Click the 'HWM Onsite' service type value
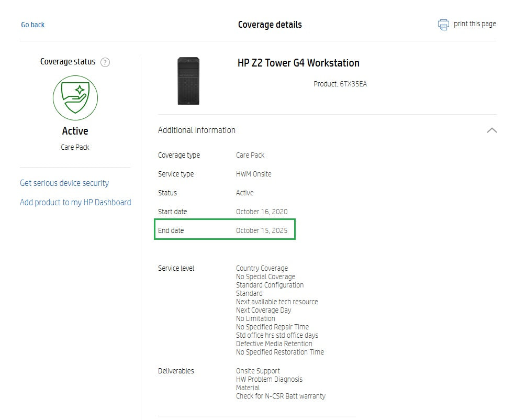Image resolution: width=515 pixels, height=420 pixels. tap(253, 174)
